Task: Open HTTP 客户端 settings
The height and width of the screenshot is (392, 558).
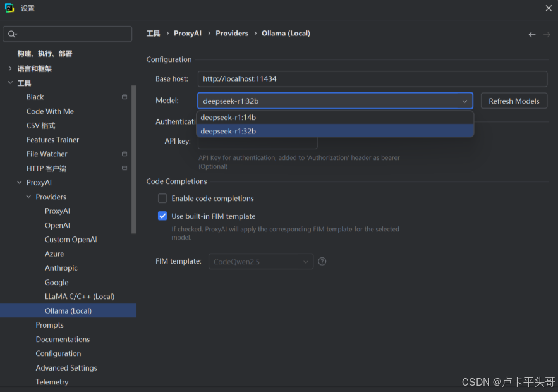Action: [46, 168]
